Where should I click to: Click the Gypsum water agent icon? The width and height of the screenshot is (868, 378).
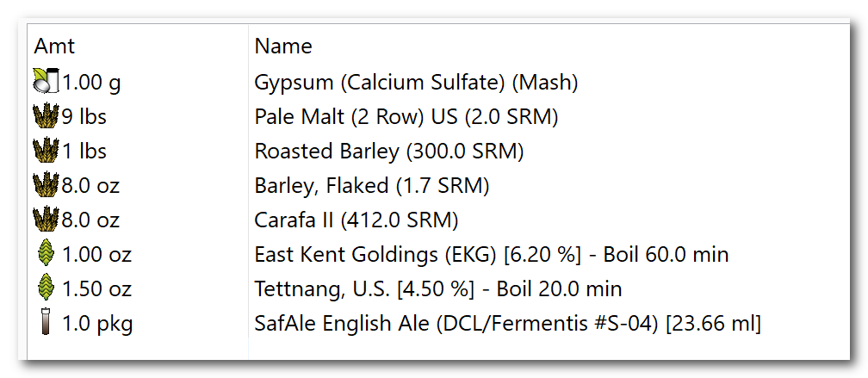(x=46, y=81)
